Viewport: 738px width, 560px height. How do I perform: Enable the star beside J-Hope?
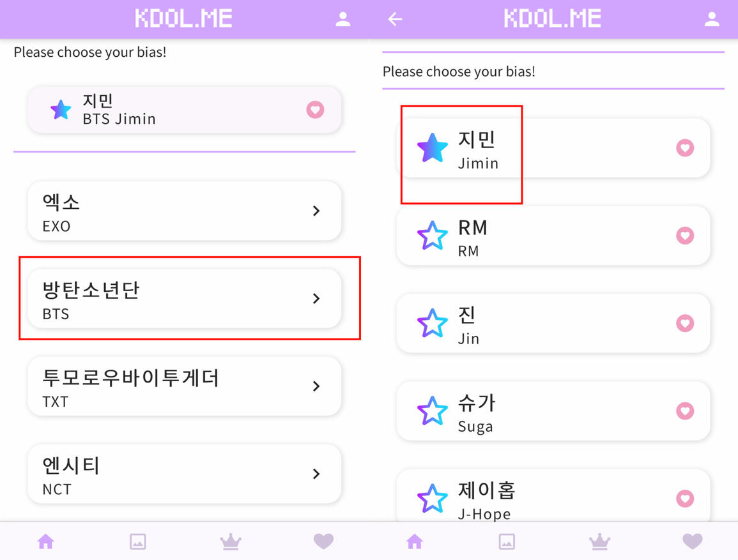tap(432, 498)
